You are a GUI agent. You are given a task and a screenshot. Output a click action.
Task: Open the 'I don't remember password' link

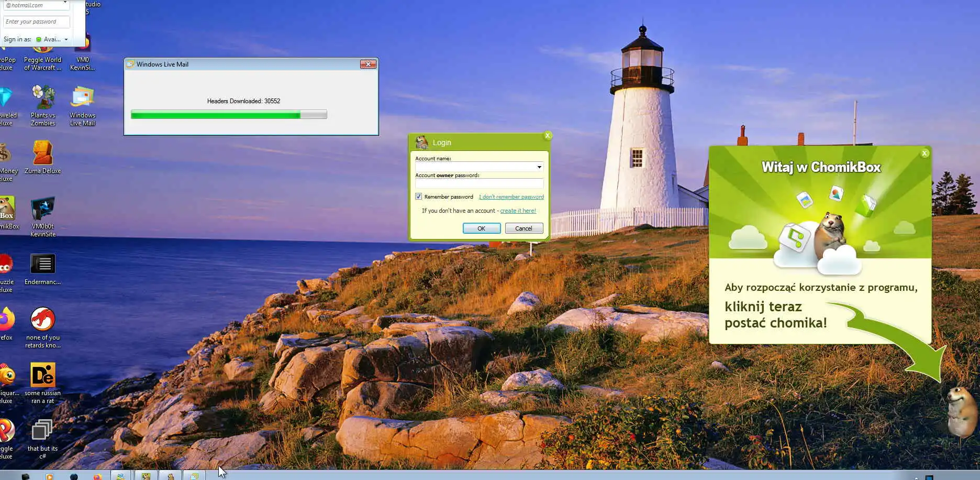click(x=511, y=197)
